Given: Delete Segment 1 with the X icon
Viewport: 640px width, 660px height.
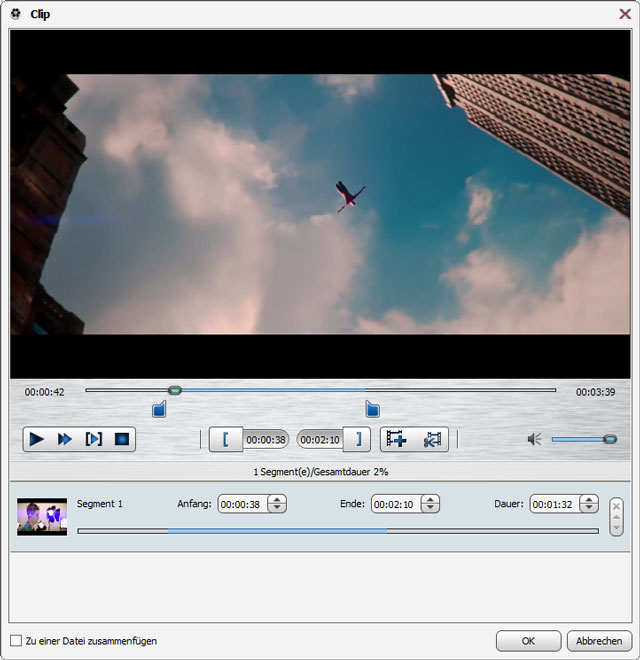Looking at the screenshot, I should click(616, 506).
